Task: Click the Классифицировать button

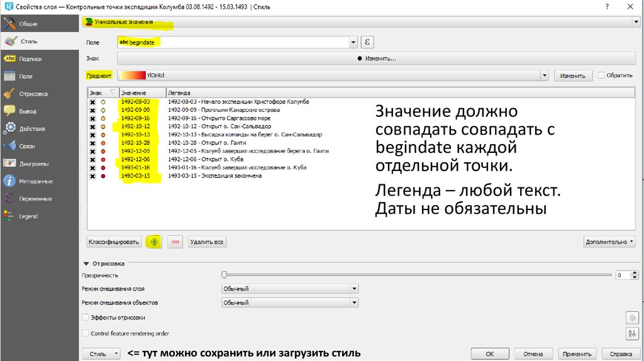Action: pyautogui.click(x=114, y=242)
